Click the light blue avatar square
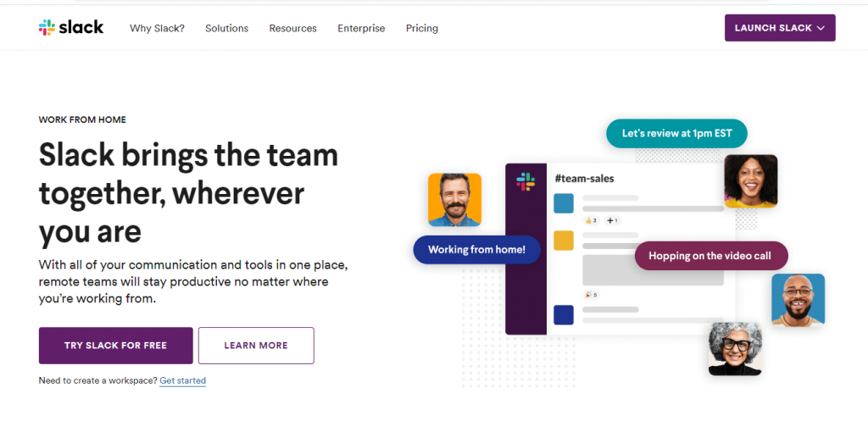Image resolution: width=868 pixels, height=421 pixels. click(x=564, y=203)
